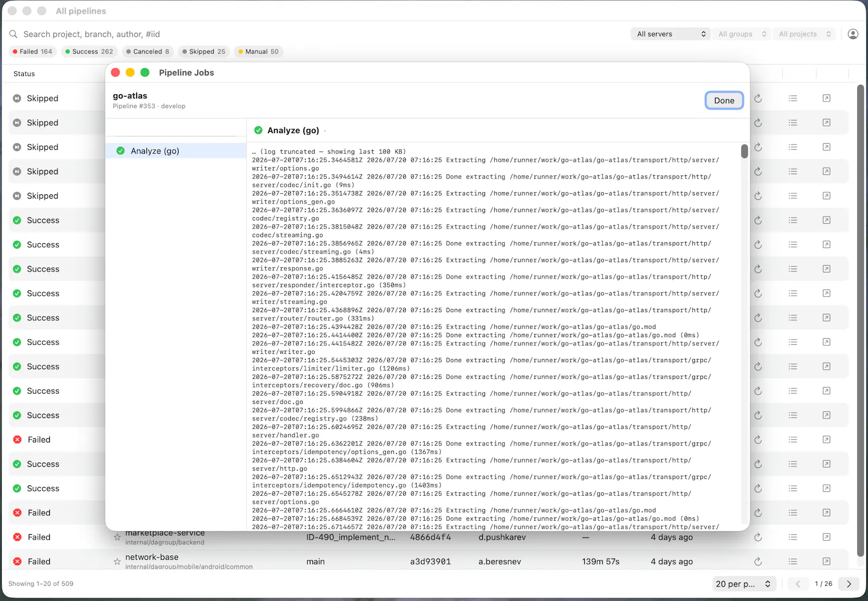Click the main pipelines list scrollbar
Image resolution: width=868 pixels, height=601 pixels.
[x=860, y=320]
